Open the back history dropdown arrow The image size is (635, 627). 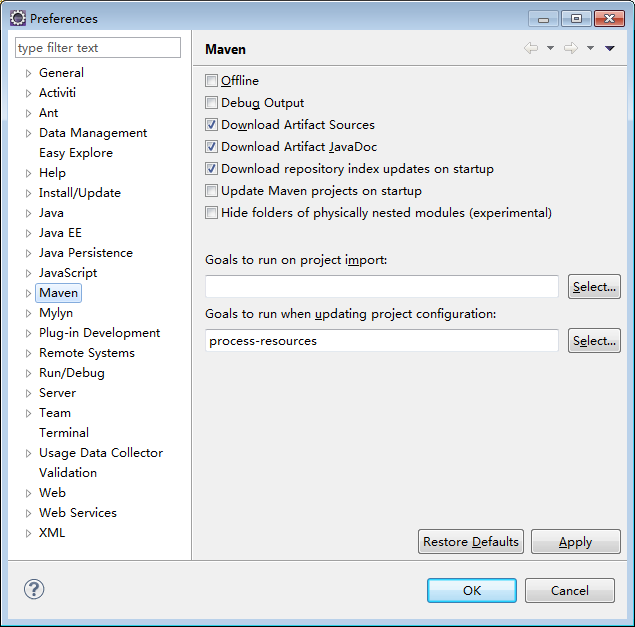pyautogui.click(x=550, y=48)
